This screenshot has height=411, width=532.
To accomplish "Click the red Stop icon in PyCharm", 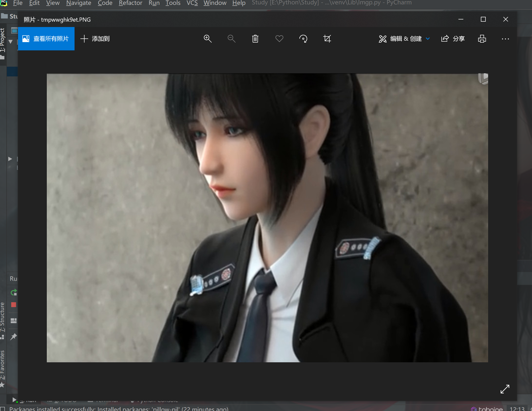I will coord(14,305).
